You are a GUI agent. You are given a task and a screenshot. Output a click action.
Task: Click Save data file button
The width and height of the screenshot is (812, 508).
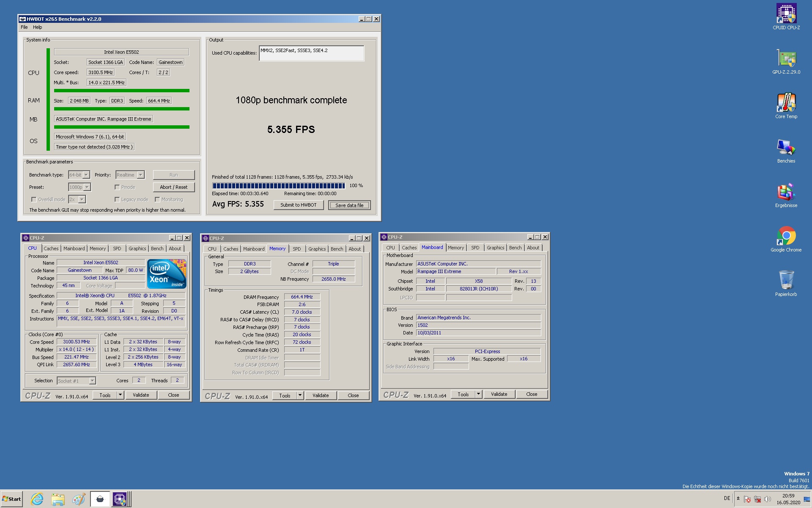tap(349, 205)
